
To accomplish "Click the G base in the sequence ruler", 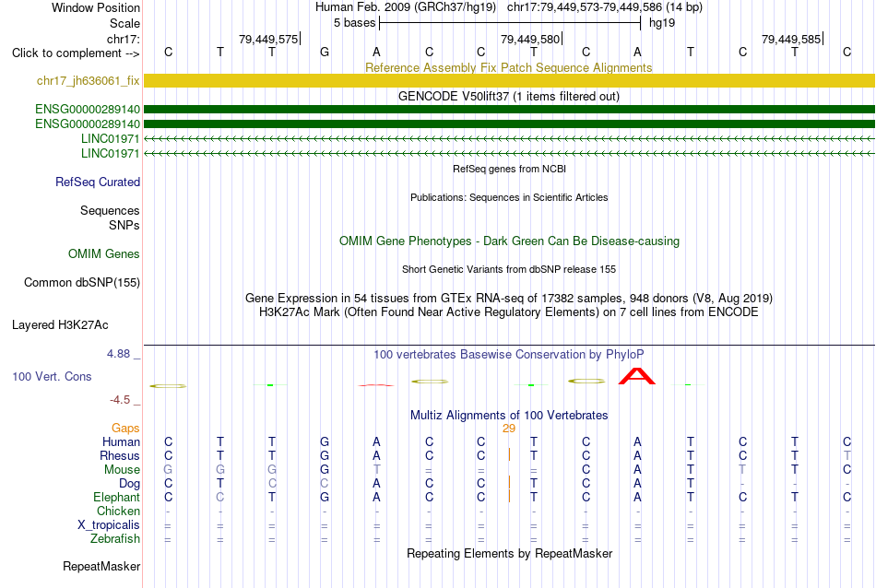I will click(325, 53).
